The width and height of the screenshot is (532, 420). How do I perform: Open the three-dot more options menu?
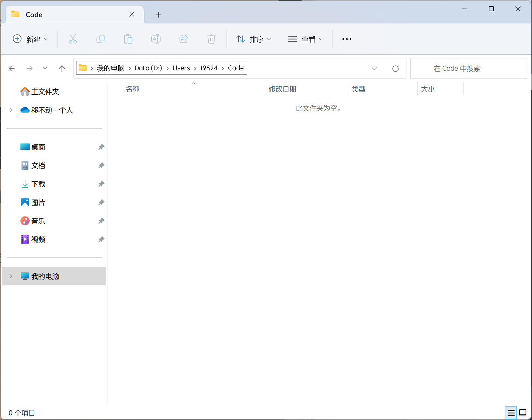(347, 39)
